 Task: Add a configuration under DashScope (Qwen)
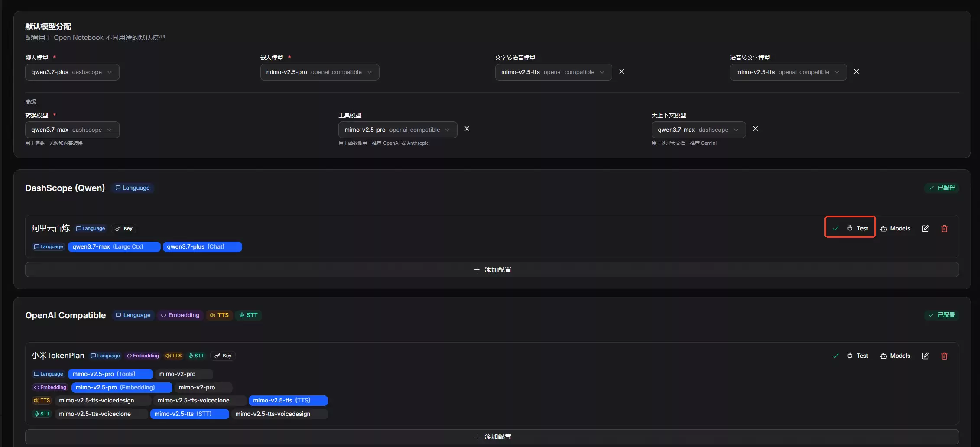click(492, 270)
